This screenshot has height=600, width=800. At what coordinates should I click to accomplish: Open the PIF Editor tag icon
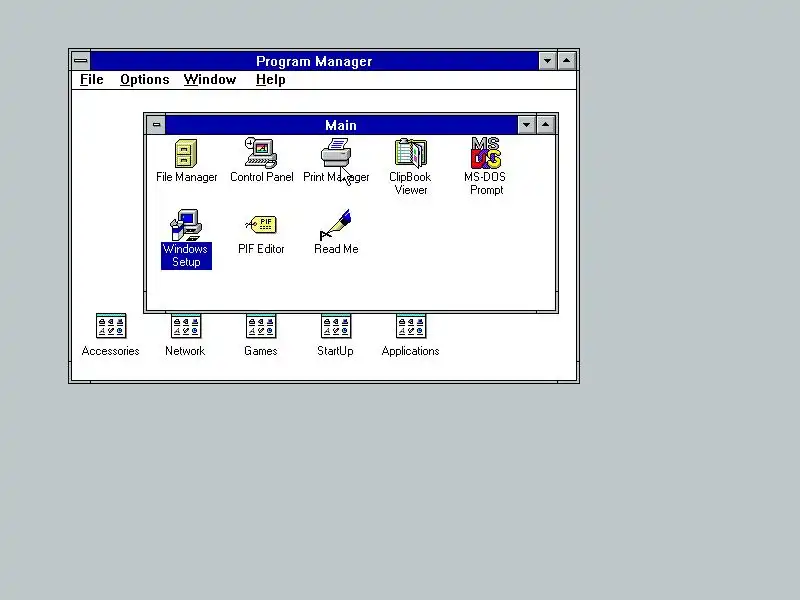[261, 224]
